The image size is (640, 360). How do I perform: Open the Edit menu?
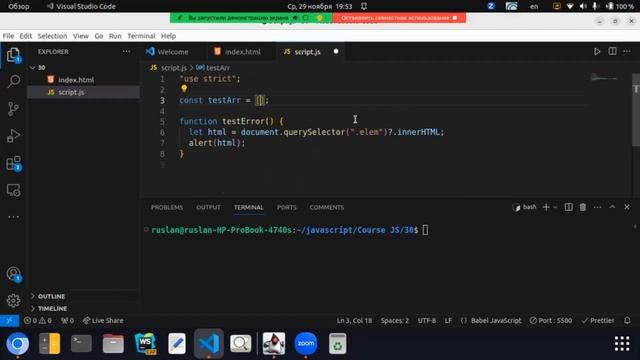tap(26, 36)
